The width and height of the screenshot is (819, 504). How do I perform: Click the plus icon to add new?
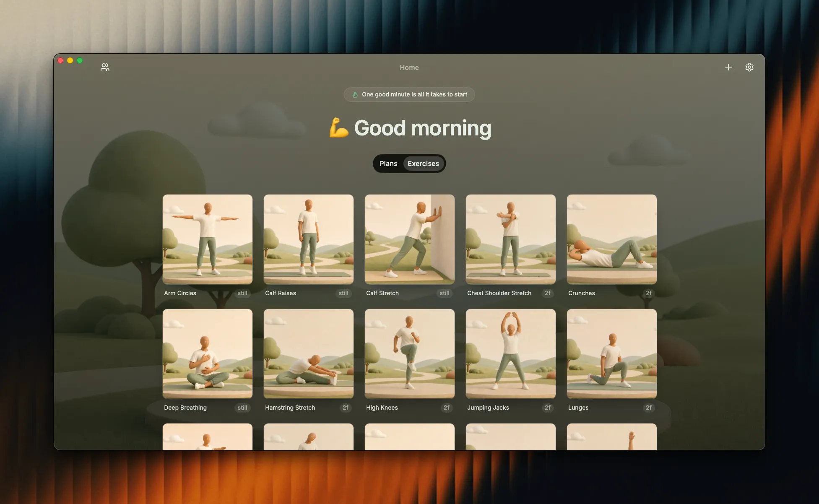coord(728,67)
